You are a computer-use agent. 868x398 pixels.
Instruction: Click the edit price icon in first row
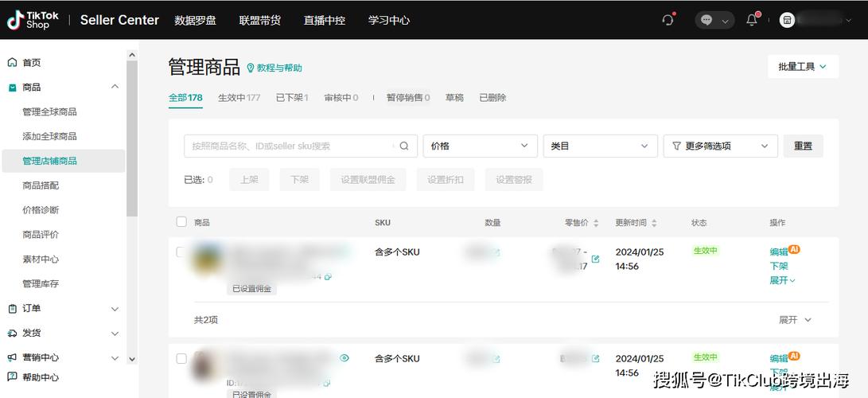coord(595,259)
